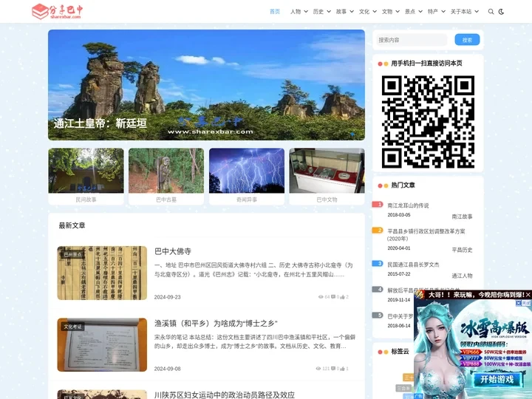Viewport: 532px width, 399px height.
Task: Expand the 特产 menu arrow
Action: pos(443,12)
